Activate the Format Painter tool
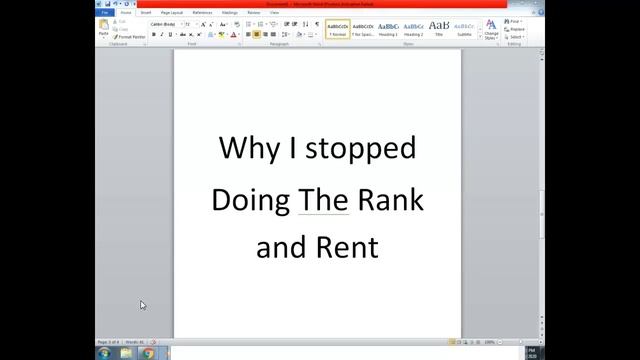The height and width of the screenshot is (360, 640). click(x=129, y=37)
